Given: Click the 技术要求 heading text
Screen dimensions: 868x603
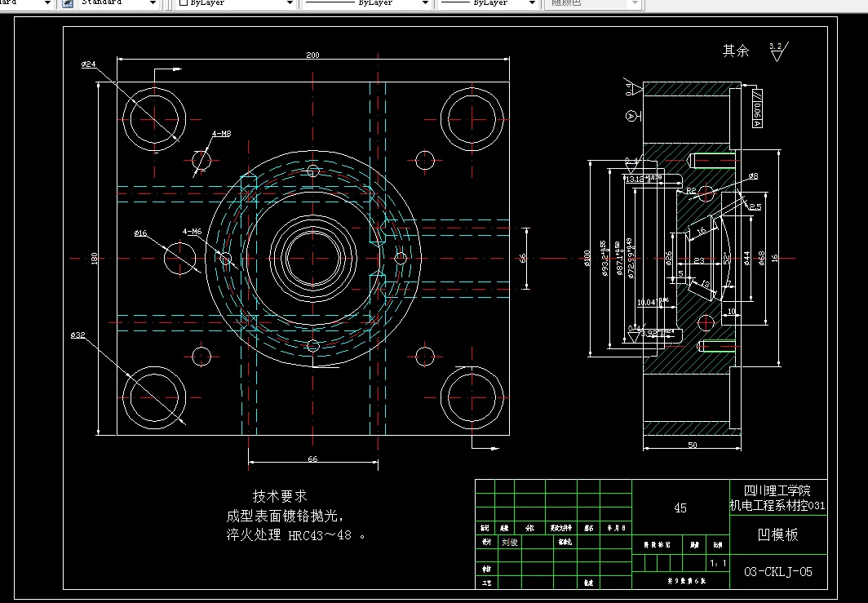Looking at the screenshot, I should [x=280, y=496].
